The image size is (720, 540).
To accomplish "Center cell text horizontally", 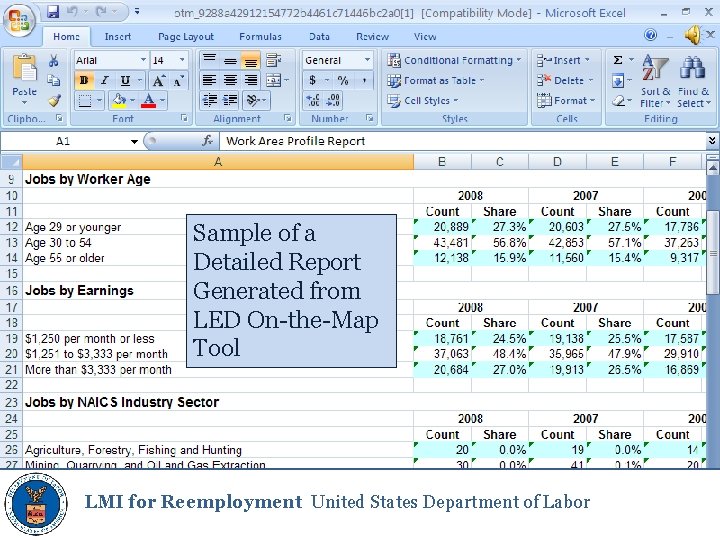I will click(230, 81).
